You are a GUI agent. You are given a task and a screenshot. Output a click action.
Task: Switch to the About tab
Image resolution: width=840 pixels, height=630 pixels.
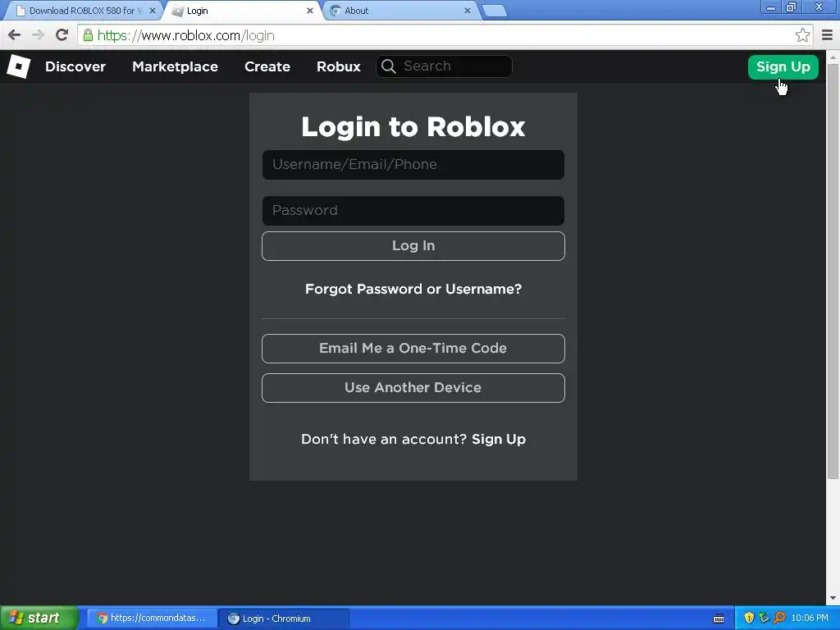click(402, 11)
